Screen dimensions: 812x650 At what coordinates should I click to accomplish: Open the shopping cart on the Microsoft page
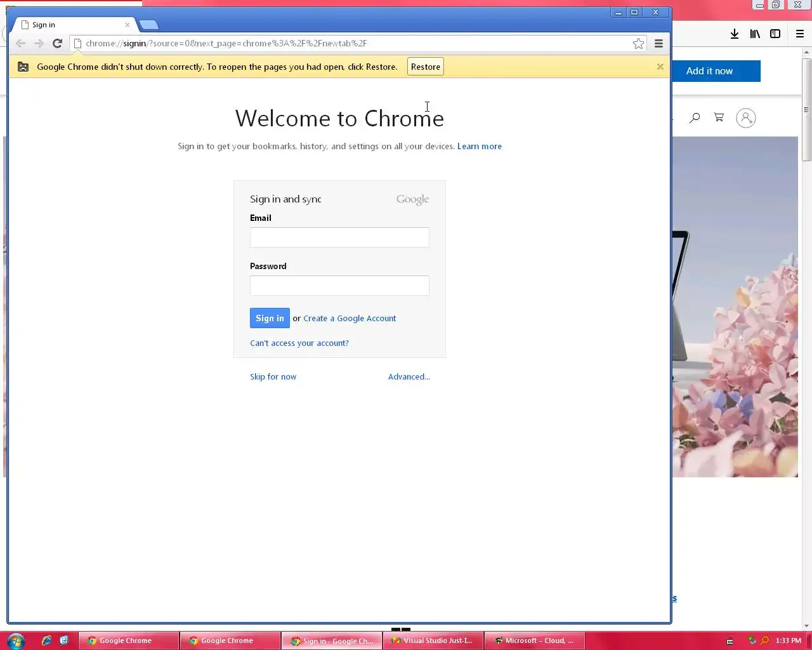[719, 117]
